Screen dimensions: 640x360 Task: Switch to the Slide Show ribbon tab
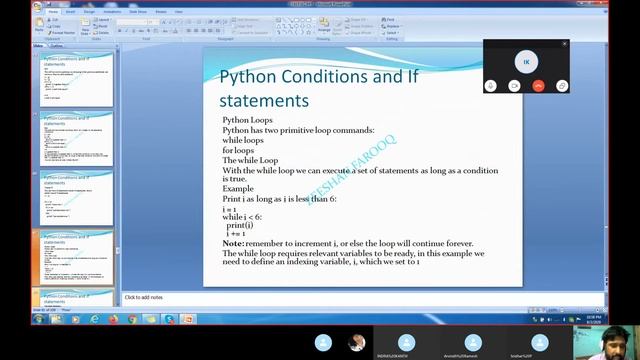coord(138,12)
